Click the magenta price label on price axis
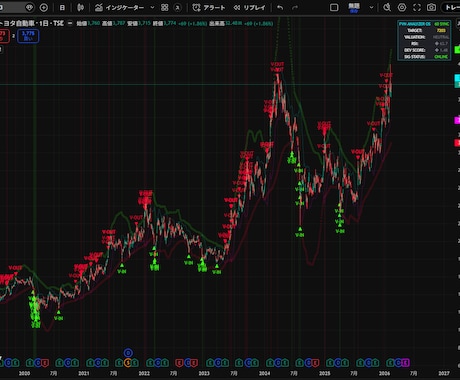 (x=457, y=120)
